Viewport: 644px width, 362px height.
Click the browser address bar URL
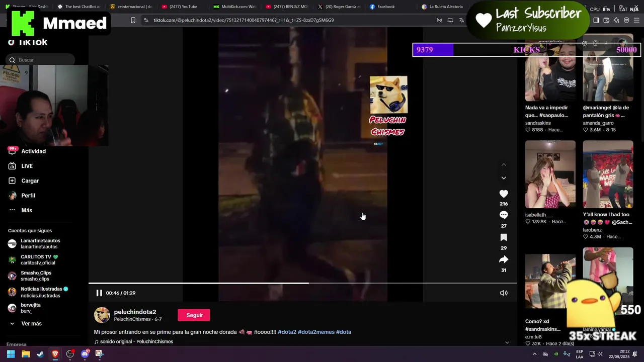[244, 20]
